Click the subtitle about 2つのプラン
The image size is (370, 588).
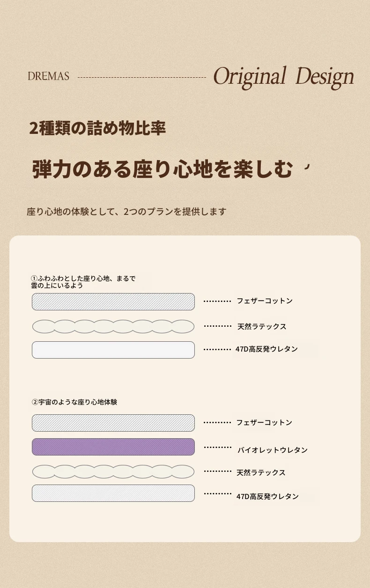126,211
